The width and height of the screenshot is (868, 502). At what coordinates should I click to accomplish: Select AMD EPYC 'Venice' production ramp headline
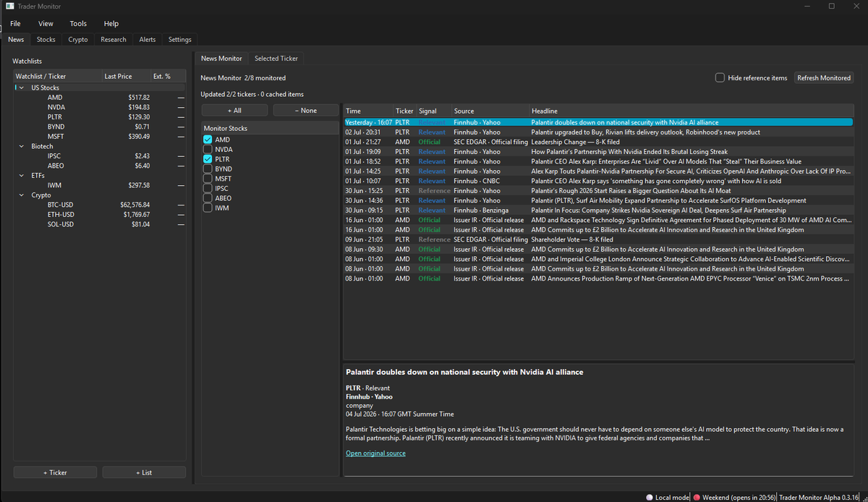(598, 278)
